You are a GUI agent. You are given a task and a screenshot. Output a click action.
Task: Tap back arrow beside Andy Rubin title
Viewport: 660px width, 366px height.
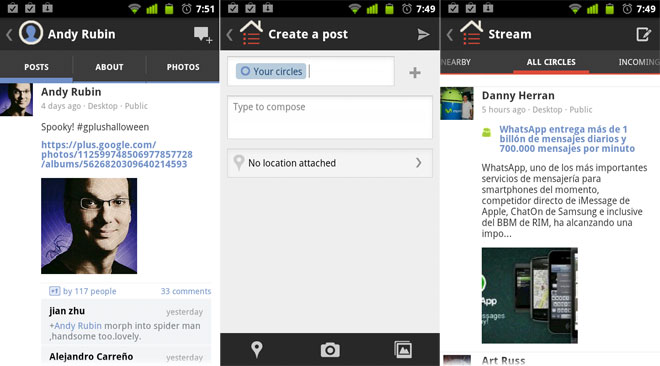click(x=9, y=34)
